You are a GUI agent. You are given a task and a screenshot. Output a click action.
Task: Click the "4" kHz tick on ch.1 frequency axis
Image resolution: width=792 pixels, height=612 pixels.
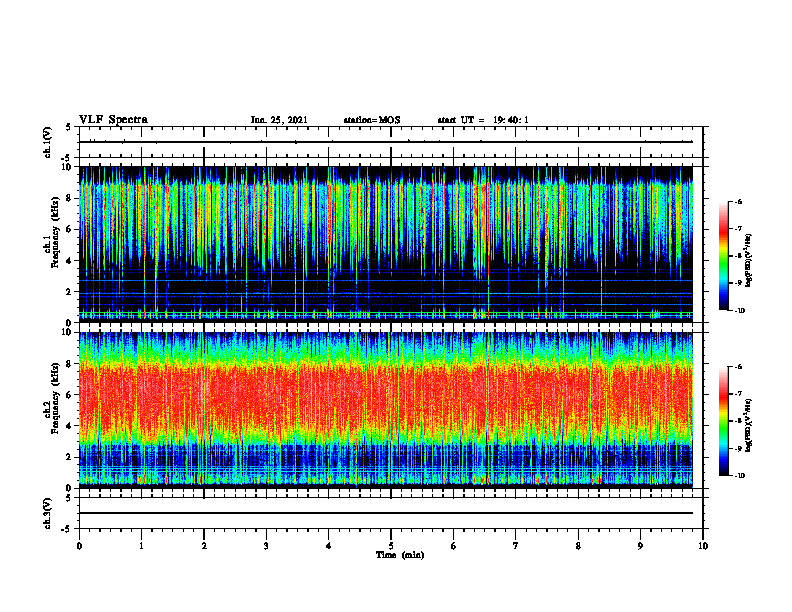(70, 261)
